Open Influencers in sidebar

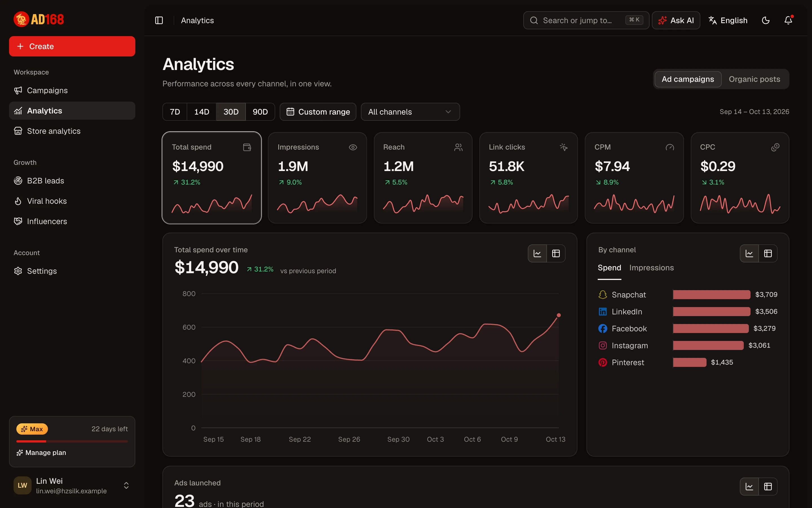point(72,222)
